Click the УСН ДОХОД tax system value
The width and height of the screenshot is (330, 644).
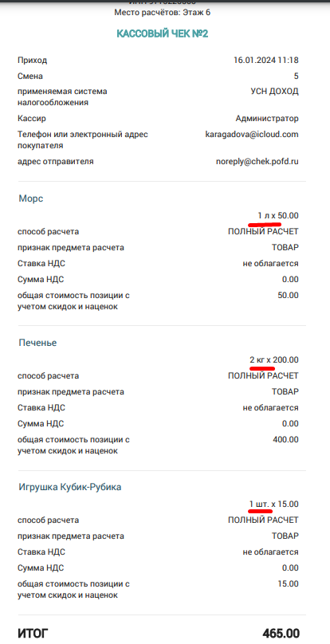pyautogui.click(x=274, y=91)
